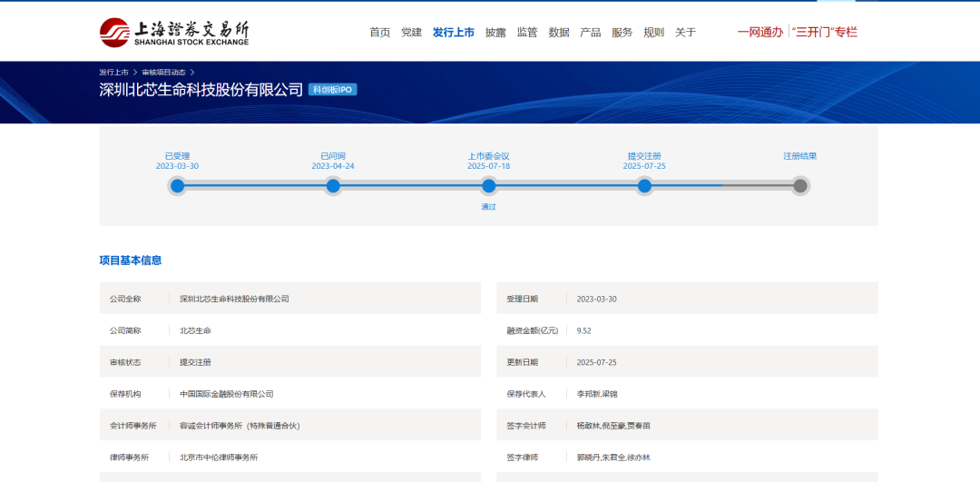
Task: Open the 数据 menu item
Action: 559,33
